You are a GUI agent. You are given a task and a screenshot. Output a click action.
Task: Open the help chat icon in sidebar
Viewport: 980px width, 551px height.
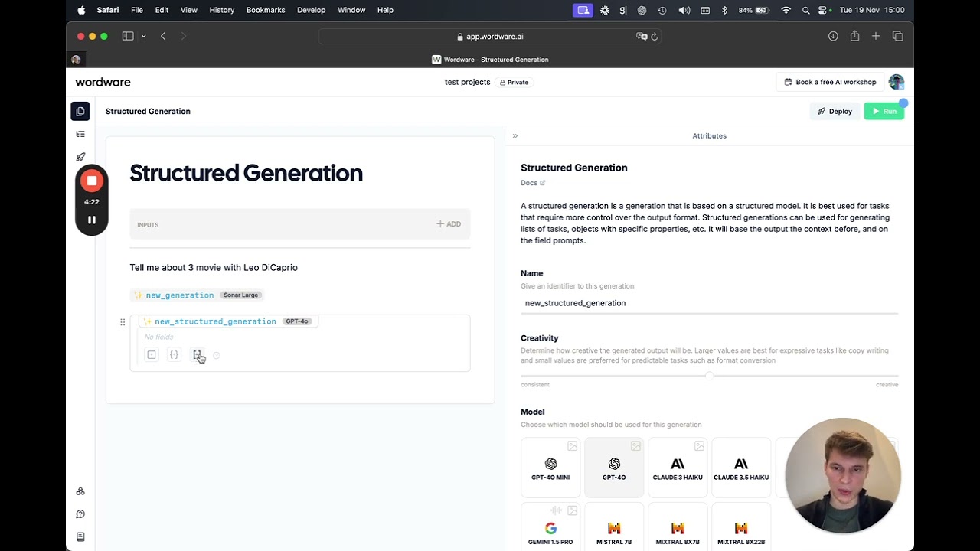coord(80,514)
